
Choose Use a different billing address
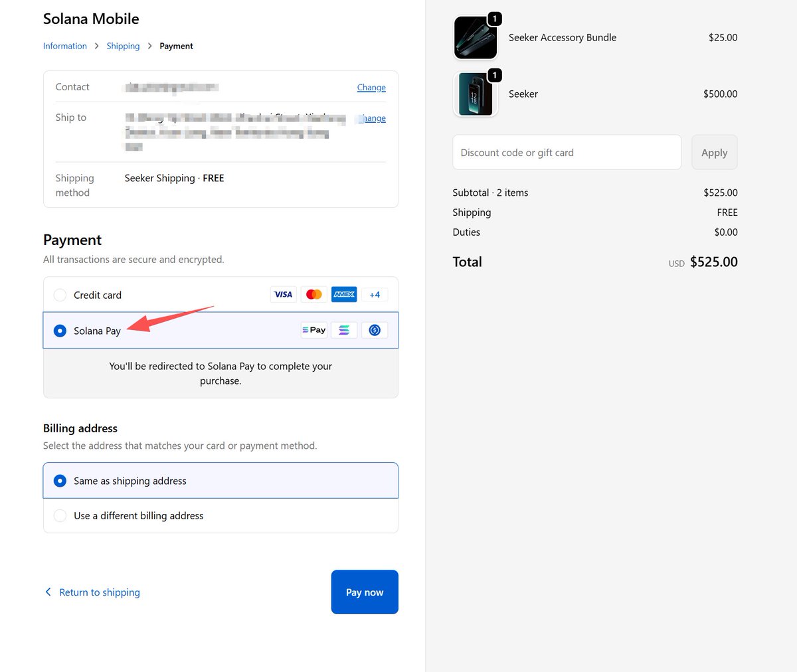pos(60,516)
